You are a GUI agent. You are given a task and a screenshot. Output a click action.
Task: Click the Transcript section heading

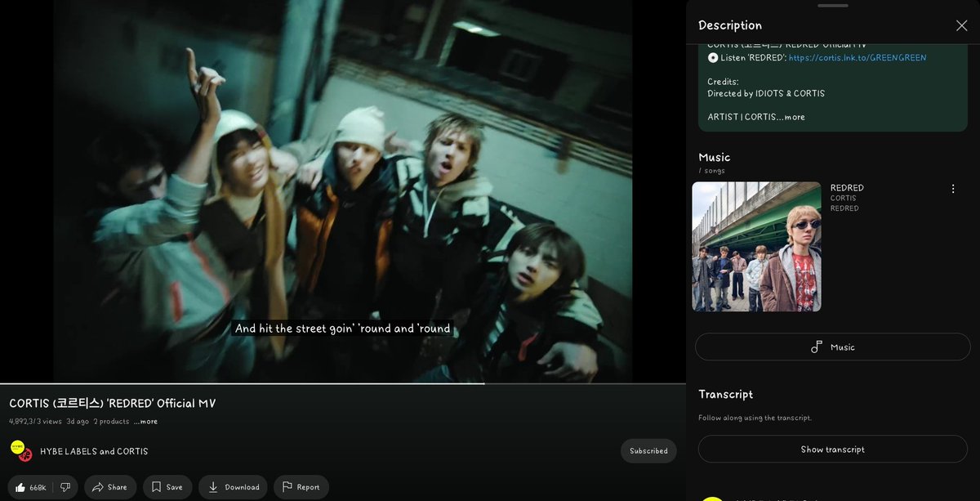coord(725,394)
